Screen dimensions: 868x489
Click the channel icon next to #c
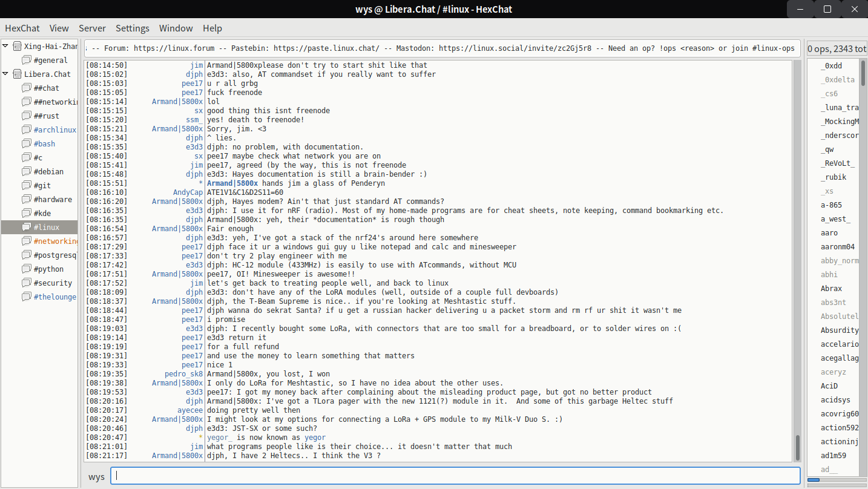26,157
